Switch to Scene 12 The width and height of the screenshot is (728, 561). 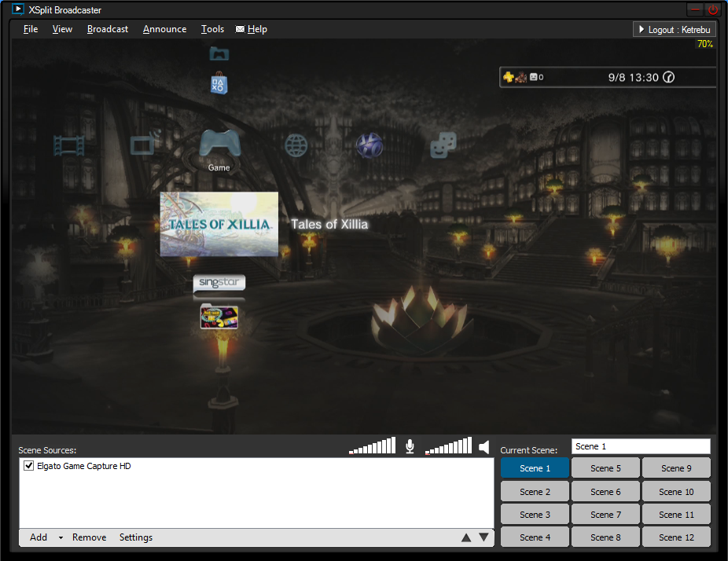tap(676, 537)
